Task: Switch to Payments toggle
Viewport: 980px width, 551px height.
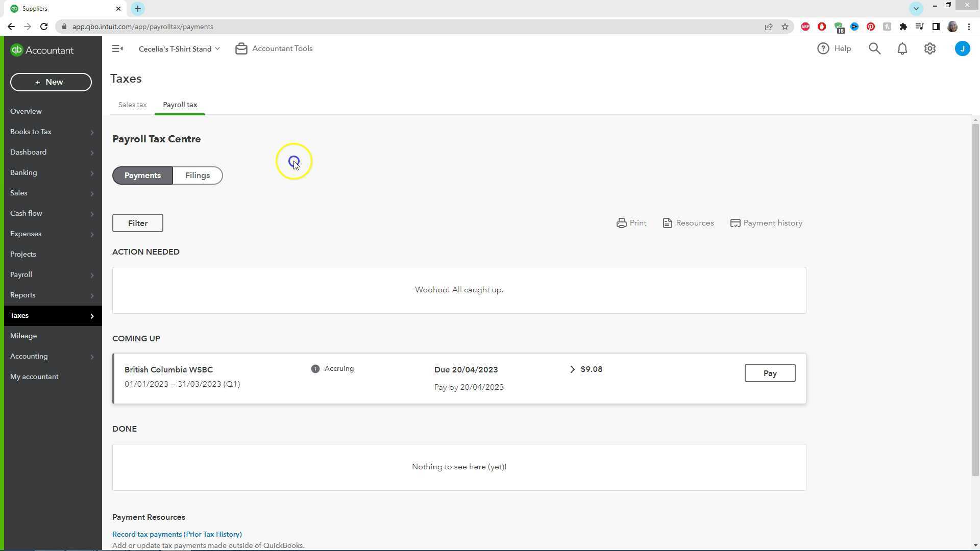Action: click(x=142, y=176)
